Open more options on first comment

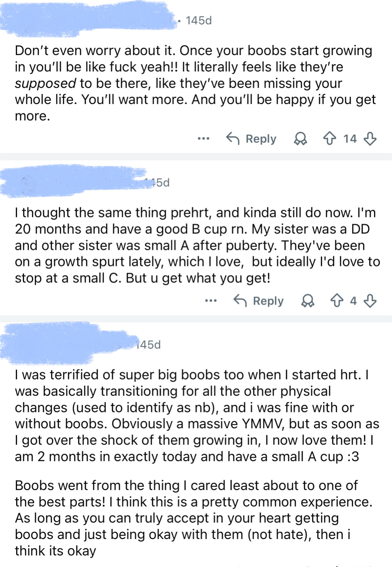[x=203, y=139]
